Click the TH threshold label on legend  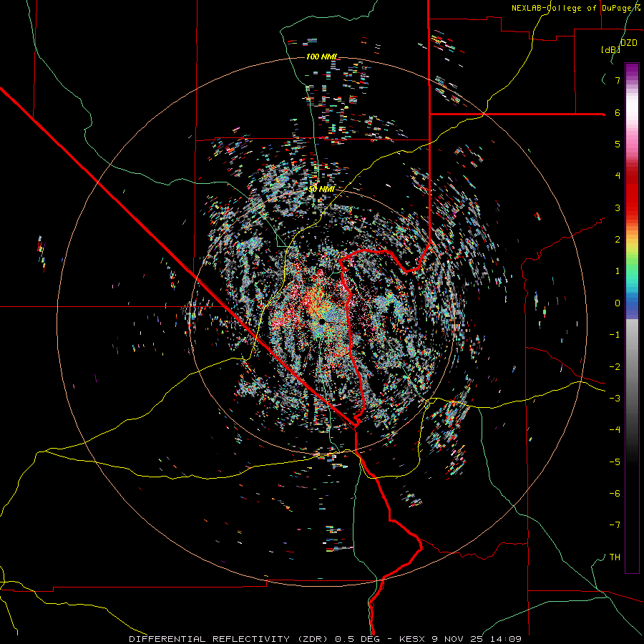(x=615, y=557)
